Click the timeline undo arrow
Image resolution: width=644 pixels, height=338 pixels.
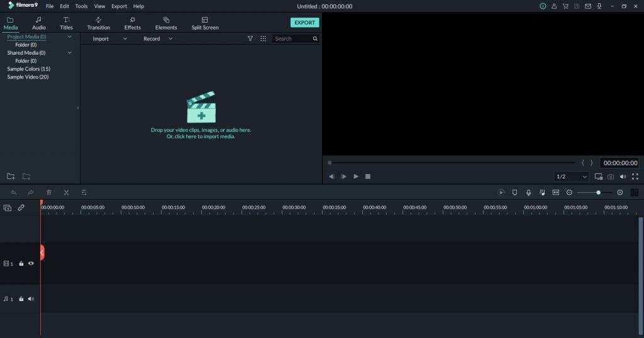[14, 192]
